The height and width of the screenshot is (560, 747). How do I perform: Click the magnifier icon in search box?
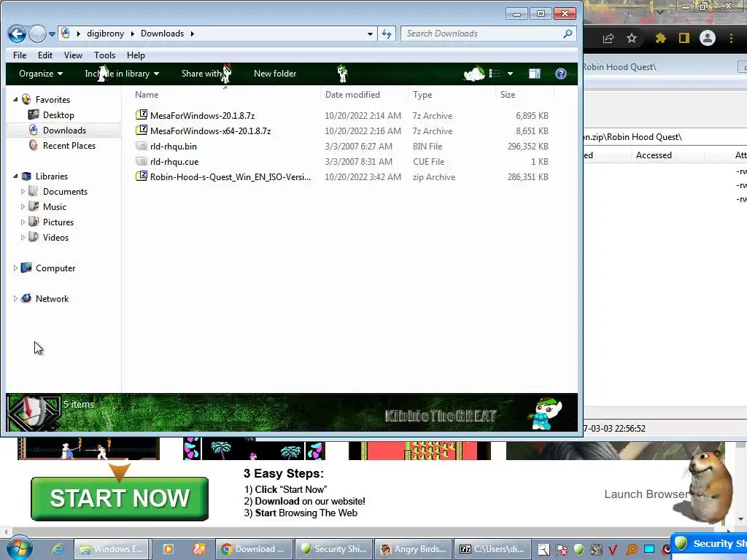[568, 34]
